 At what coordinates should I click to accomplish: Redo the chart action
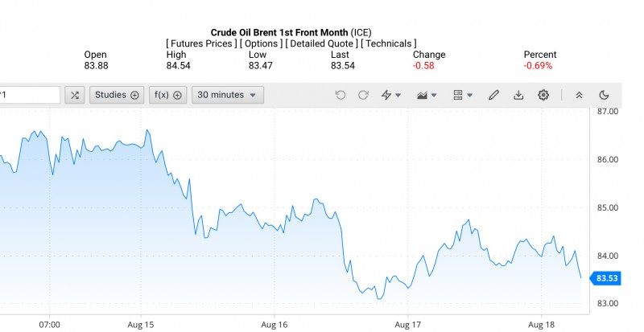tap(363, 95)
